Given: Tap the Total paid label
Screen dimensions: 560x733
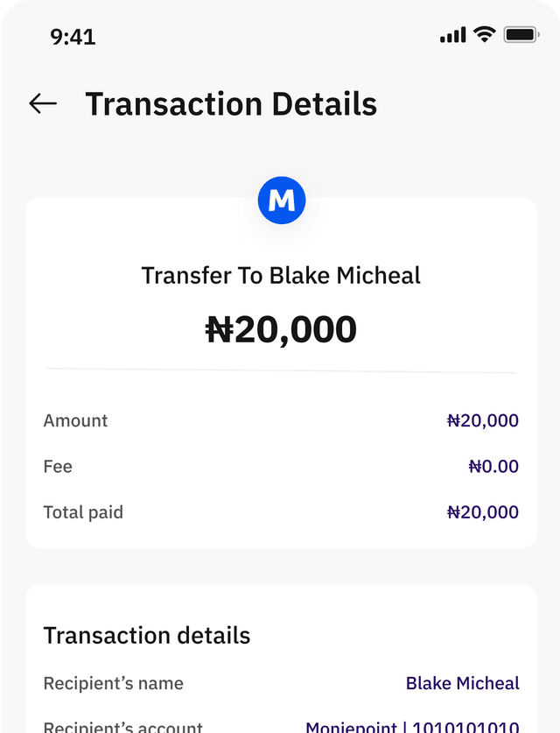Looking at the screenshot, I should click(83, 512).
